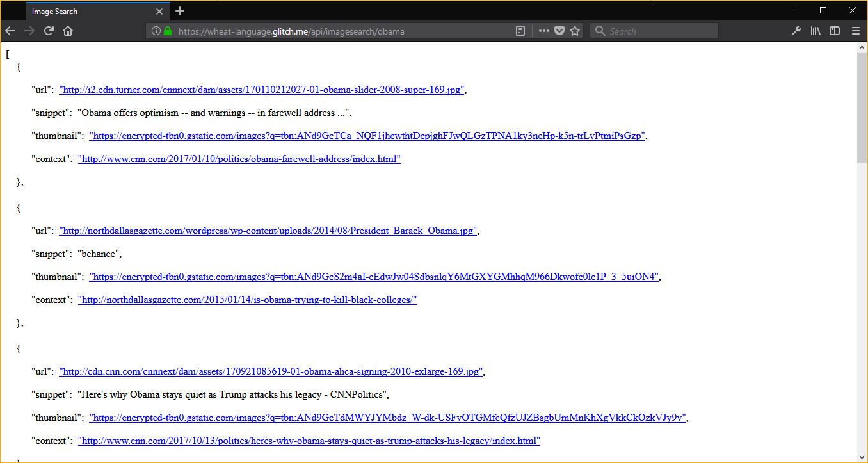Bookmark this page with the star
The width and height of the screenshot is (868, 463).
click(x=575, y=31)
